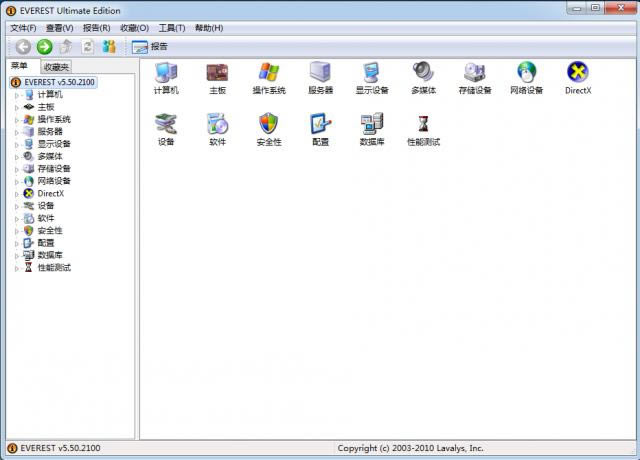Select 设备 in the left tree
Screen dimensions: 640x460
[46, 206]
